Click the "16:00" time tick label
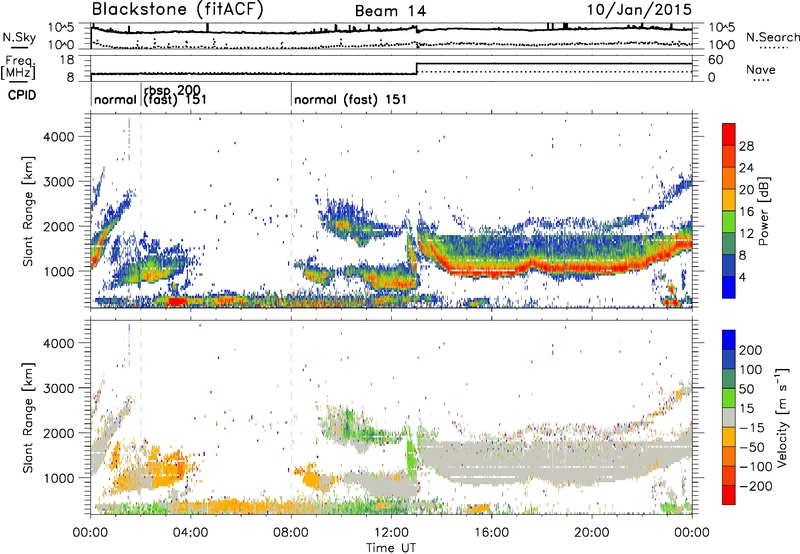The width and height of the screenshot is (800, 554). (x=491, y=533)
